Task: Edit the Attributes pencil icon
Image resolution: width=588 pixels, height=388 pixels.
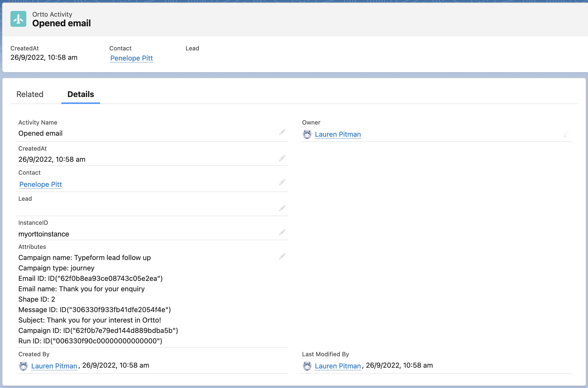Action: click(x=282, y=256)
